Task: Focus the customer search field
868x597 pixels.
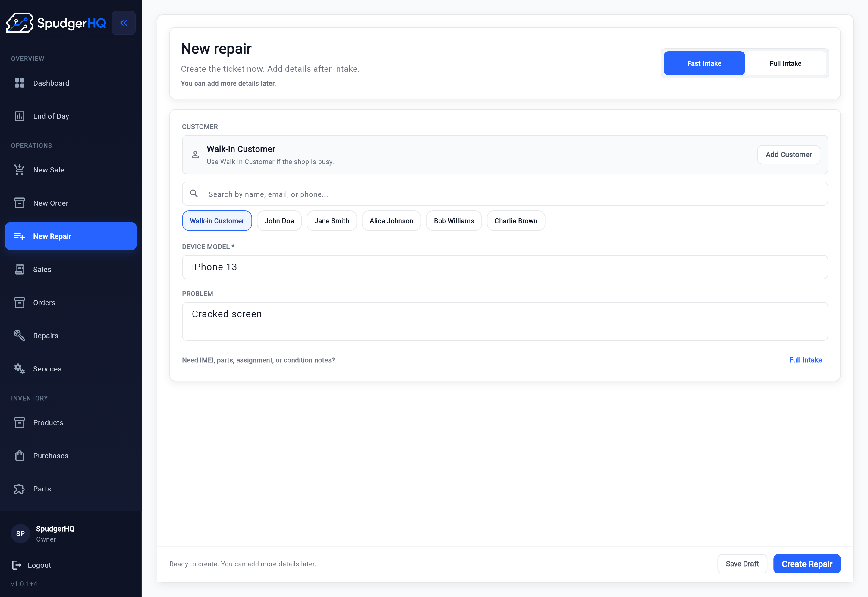Action: 505,194
